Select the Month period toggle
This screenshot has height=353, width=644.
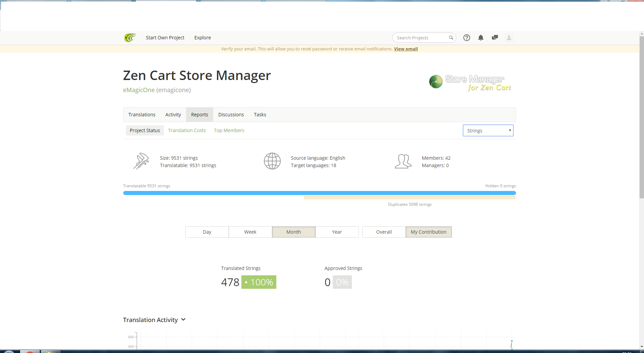294,232
